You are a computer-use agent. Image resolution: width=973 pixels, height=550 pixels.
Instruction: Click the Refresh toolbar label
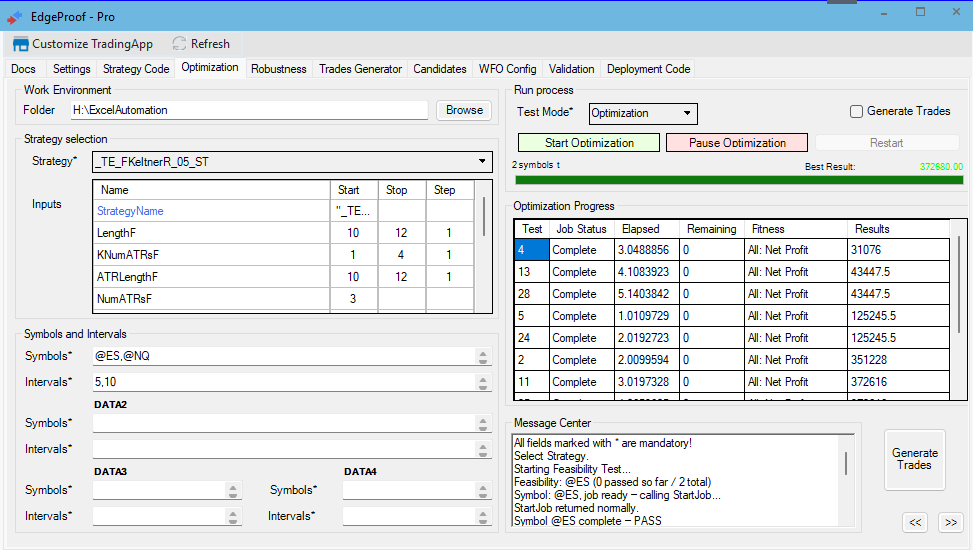[210, 44]
